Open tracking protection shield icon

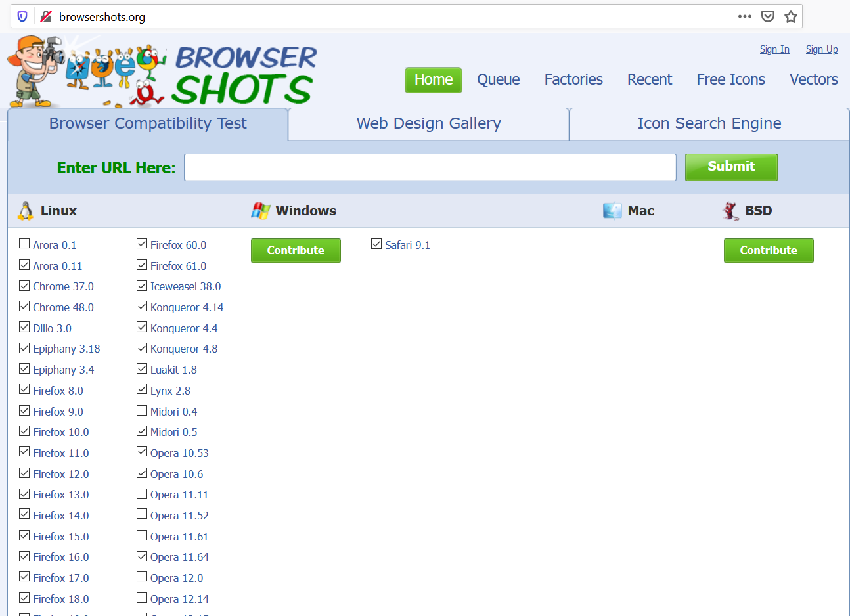[22, 16]
